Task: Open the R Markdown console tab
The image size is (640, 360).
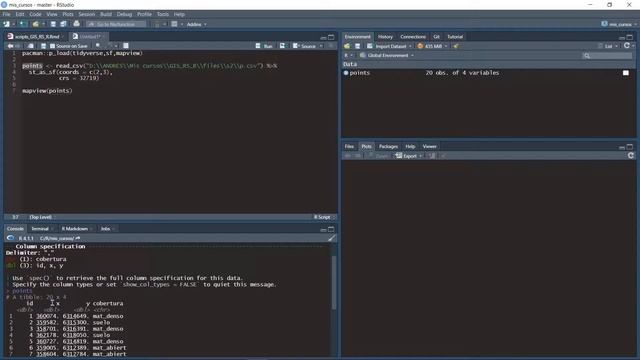Action: [74, 229]
